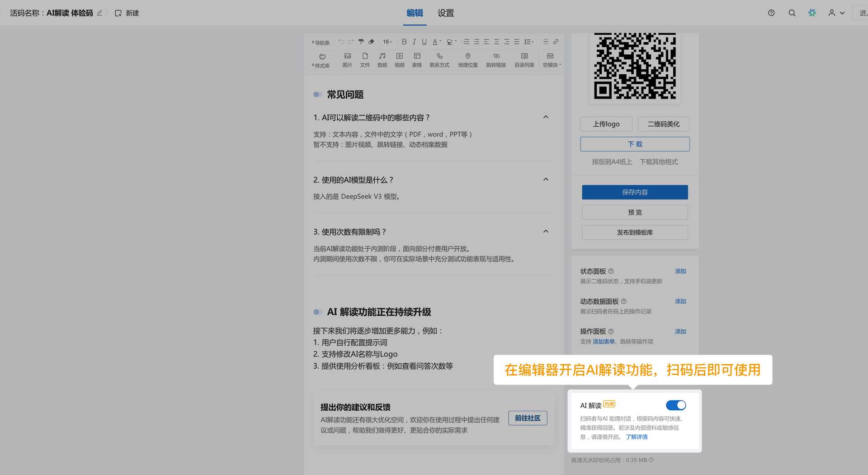Image resolution: width=868 pixels, height=475 pixels.
Task: Insert a video using the 视频 icon
Action: (399, 59)
